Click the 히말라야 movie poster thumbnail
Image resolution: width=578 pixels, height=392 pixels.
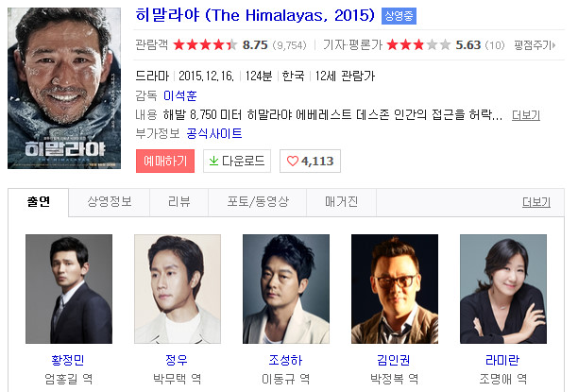(64, 88)
